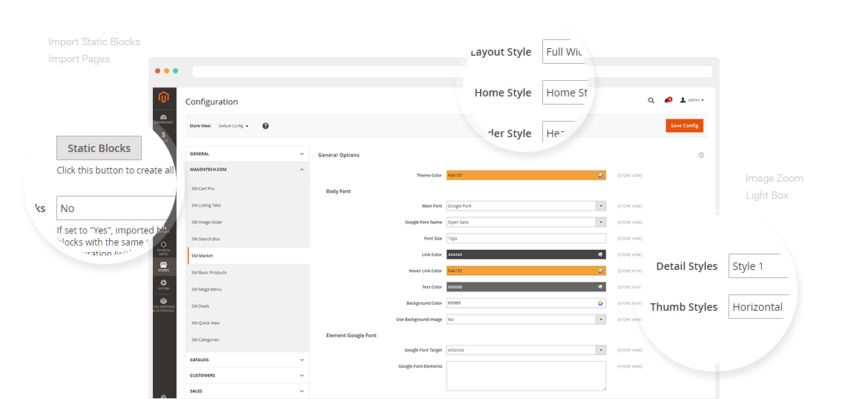Open the System gear sidebar icon

[x=164, y=285]
